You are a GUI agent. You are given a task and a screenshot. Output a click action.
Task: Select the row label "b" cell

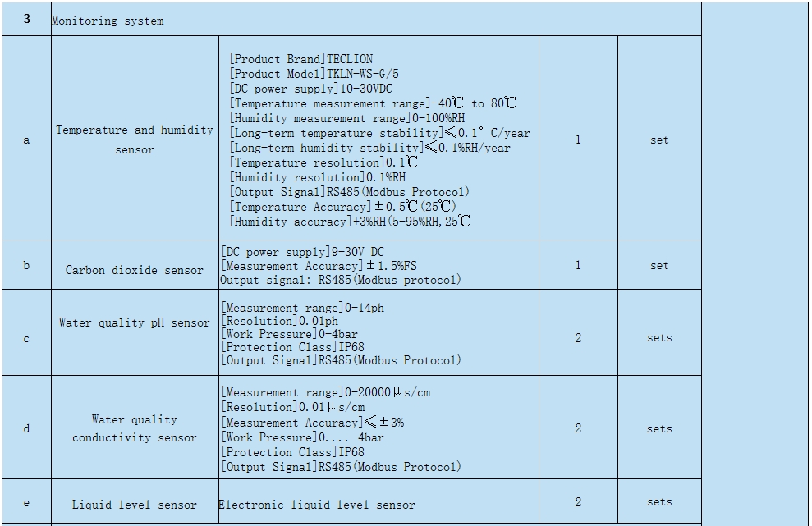pos(26,265)
